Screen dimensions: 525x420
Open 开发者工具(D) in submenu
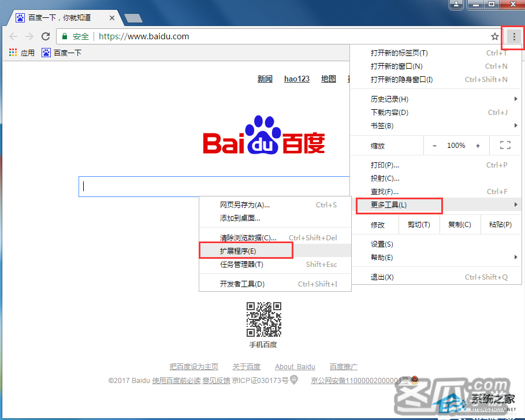click(275, 284)
